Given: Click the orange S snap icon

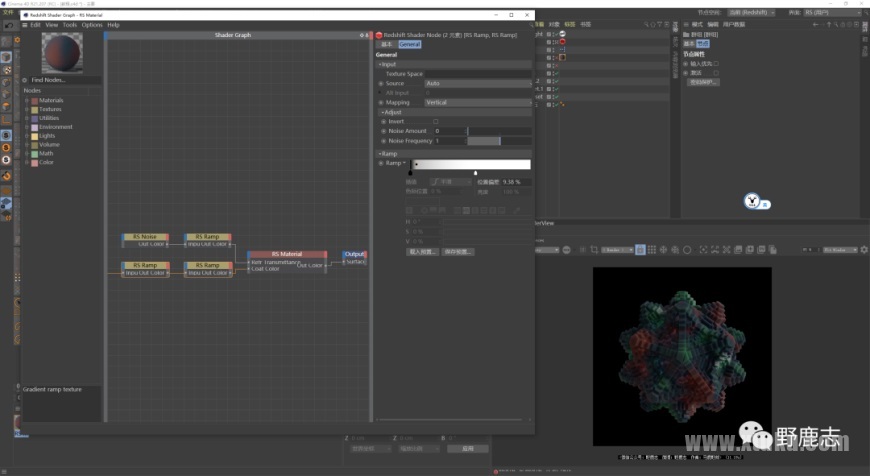Looking at the screenshot, I should point(6,148).
